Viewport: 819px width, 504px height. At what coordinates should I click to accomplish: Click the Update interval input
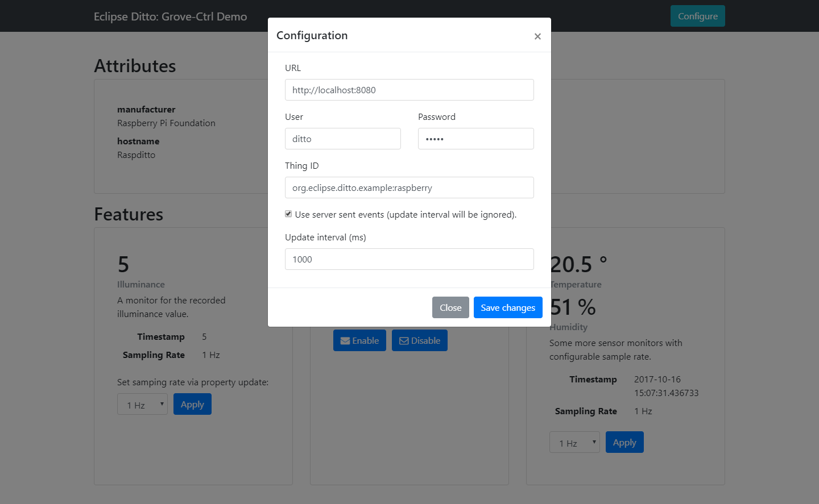click(409, 259)
